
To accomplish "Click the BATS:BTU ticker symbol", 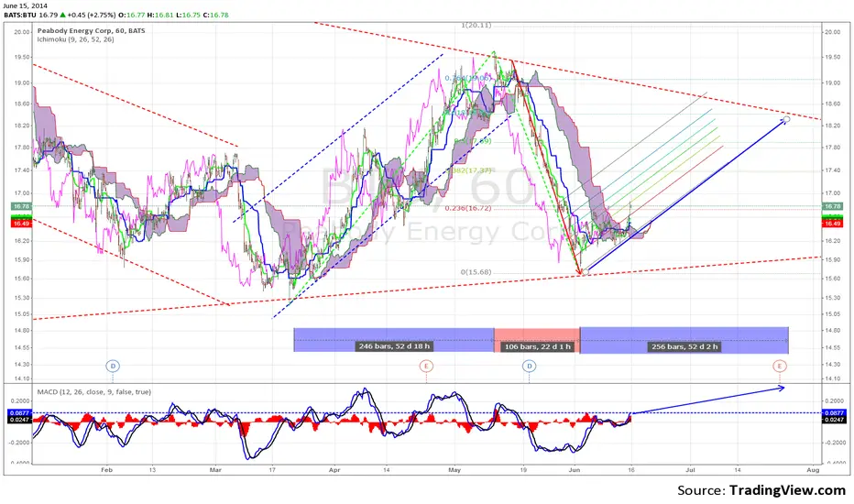I will tap(20, 15).
